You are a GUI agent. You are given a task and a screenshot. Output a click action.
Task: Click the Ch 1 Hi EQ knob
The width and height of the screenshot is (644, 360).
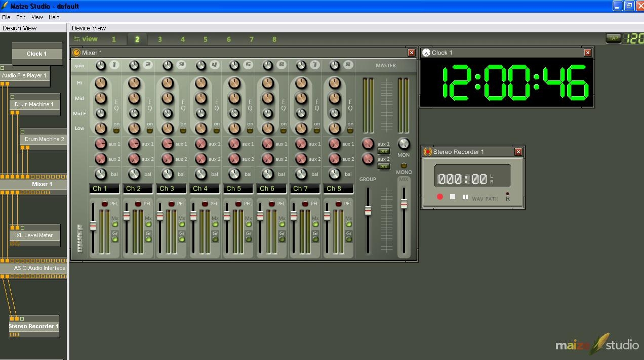coord(101,83)
